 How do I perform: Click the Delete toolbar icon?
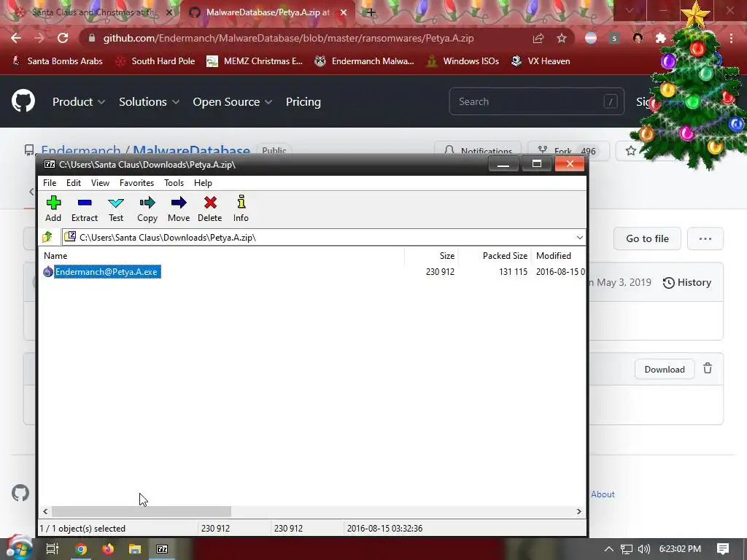(x=209, y=208)
